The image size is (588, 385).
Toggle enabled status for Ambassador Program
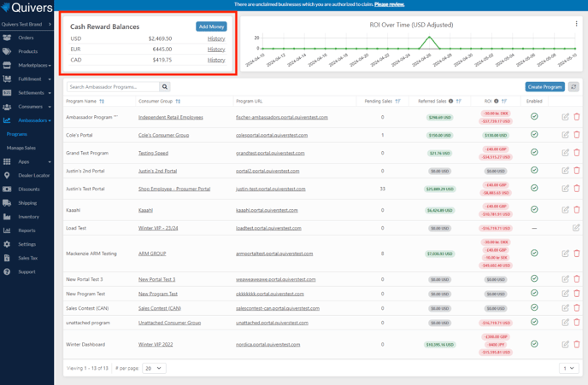(x=534, y=116)
